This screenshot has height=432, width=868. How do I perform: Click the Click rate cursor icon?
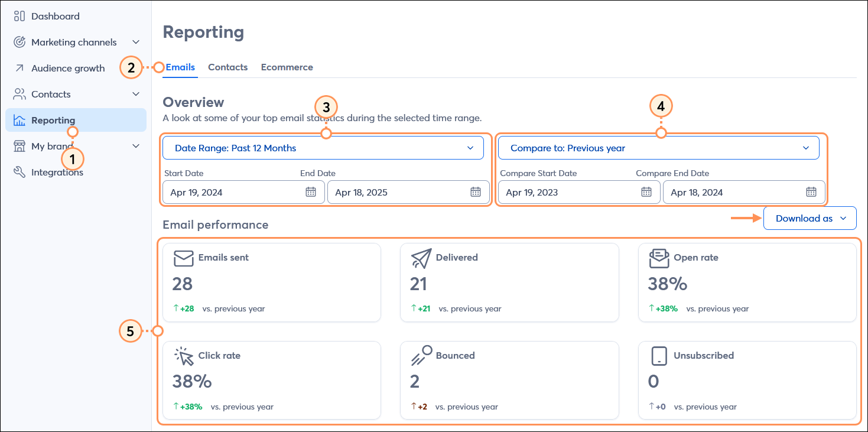point(184,356)
